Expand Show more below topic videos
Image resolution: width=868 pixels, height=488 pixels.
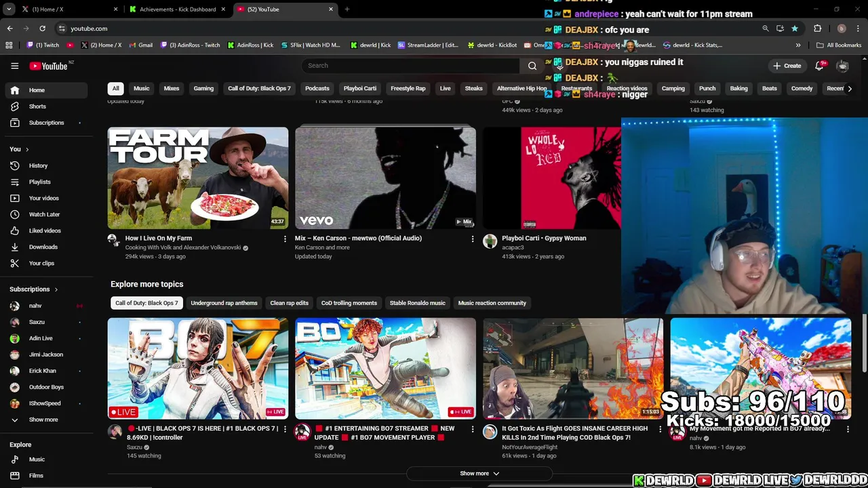tap(479, 474)
